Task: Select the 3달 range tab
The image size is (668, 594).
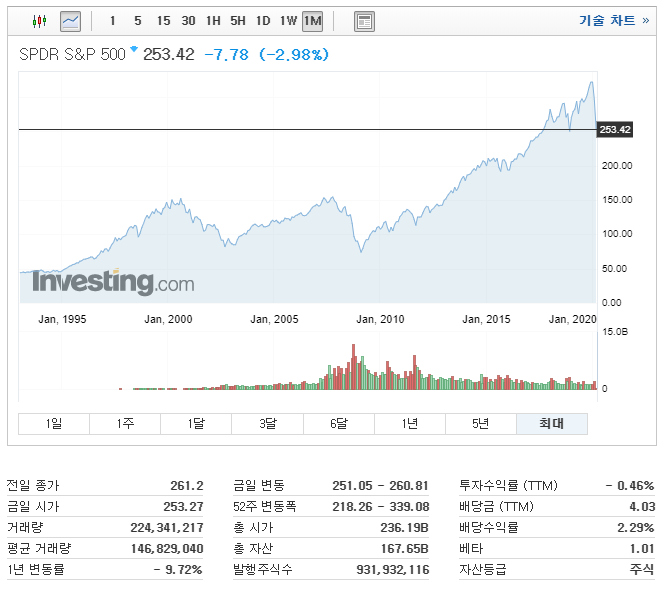Action: pyautogui.click(x=268, y=424)
